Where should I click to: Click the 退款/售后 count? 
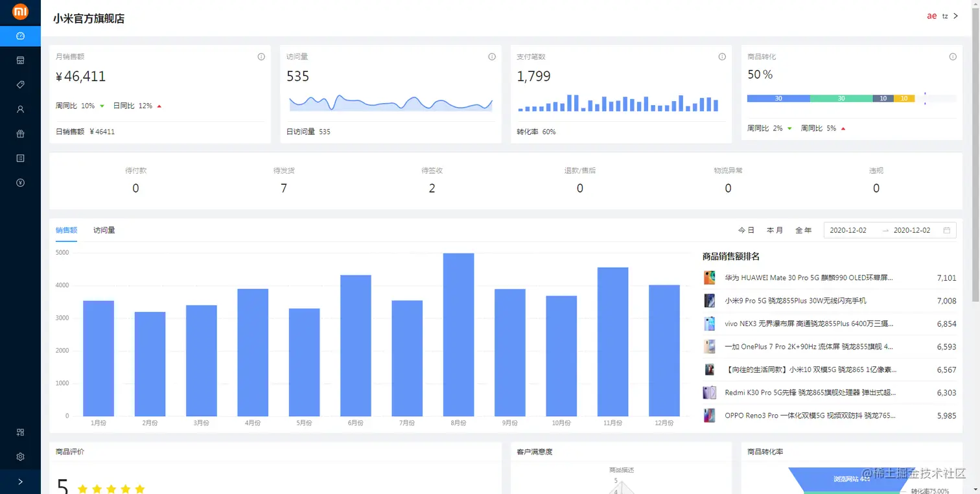pos(580,189)
